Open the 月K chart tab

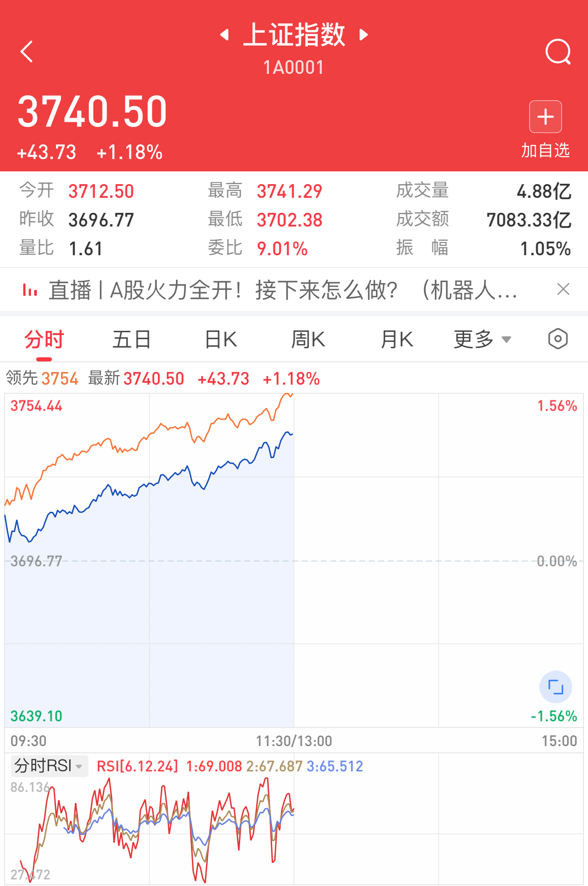397,340
